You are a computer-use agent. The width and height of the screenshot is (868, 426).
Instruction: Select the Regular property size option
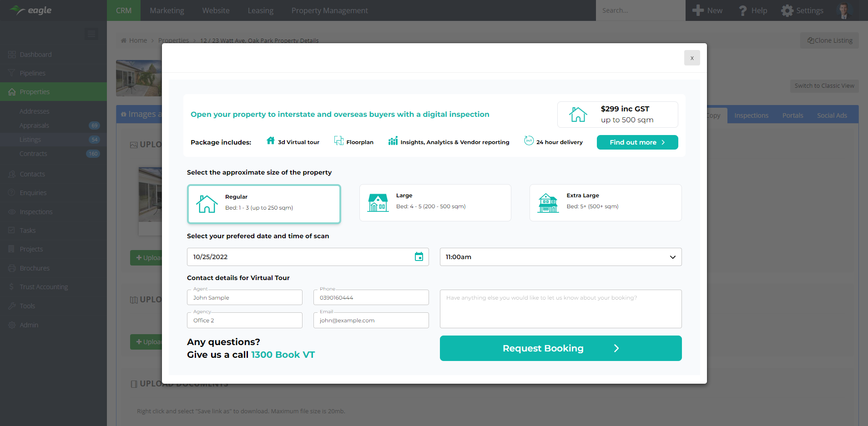(264, 204)
